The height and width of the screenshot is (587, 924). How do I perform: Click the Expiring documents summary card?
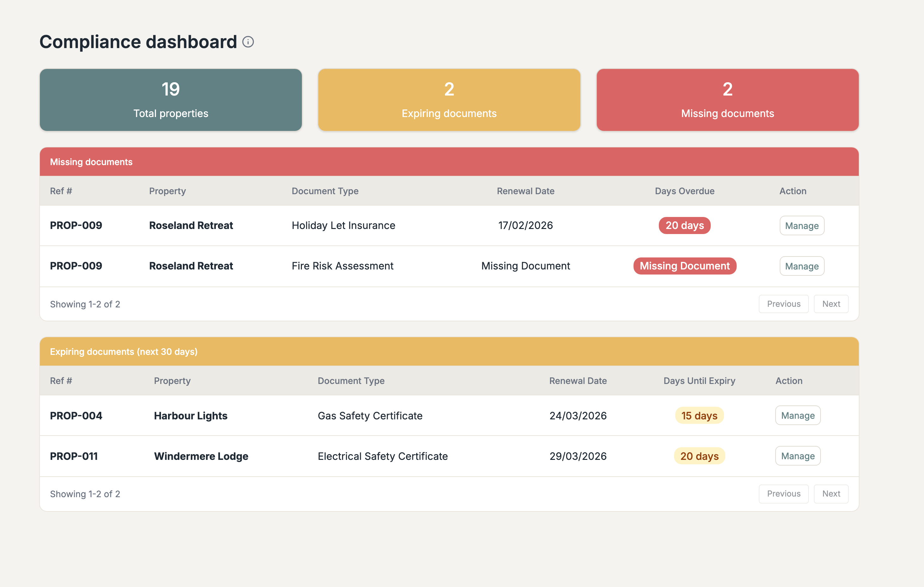pos(449,100)
